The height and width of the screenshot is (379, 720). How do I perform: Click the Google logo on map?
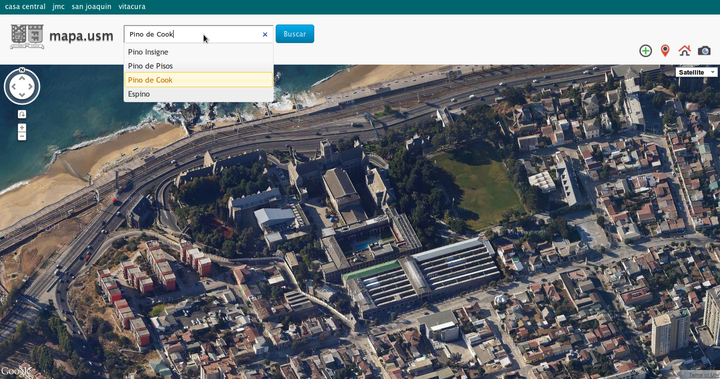(16, 371)
